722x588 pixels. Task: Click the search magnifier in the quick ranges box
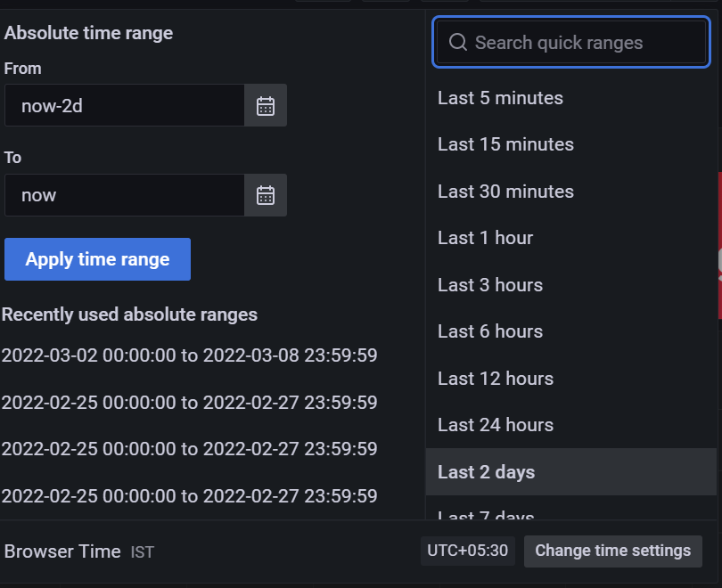tap(458, 42)
